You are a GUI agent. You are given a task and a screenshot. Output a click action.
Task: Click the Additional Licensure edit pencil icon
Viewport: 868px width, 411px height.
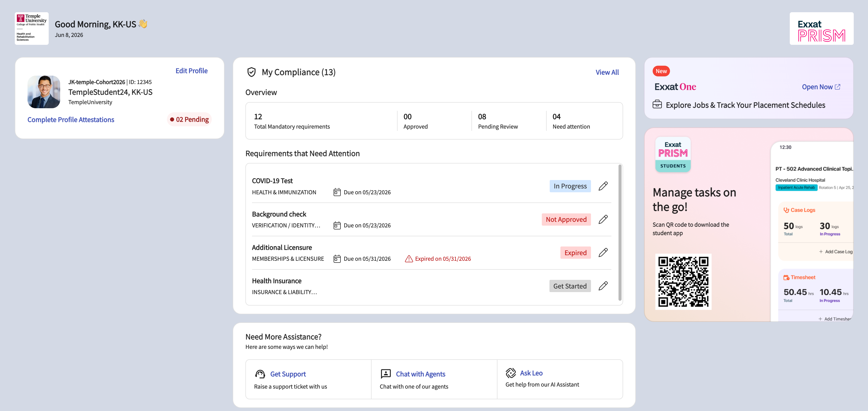(x=603, y=252)
